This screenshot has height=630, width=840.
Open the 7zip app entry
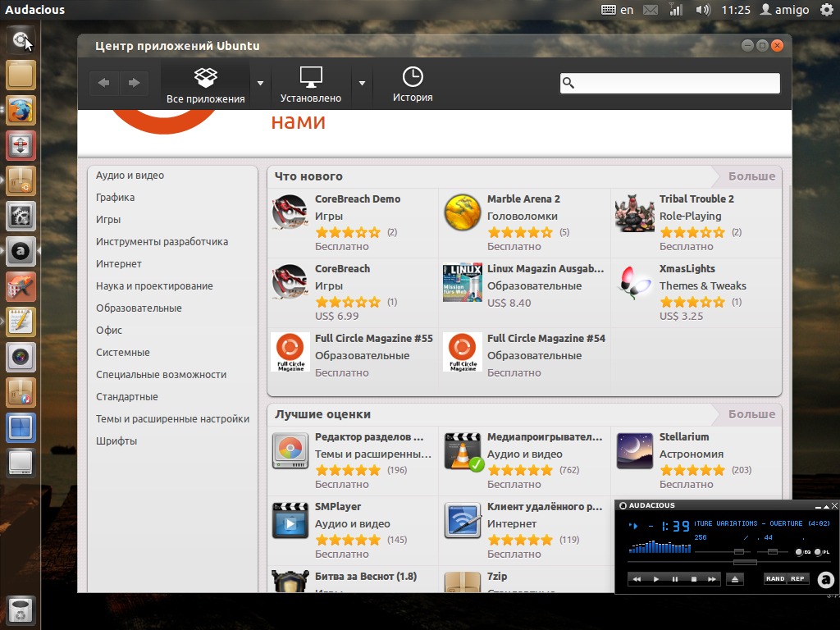(x=525, y=581)
